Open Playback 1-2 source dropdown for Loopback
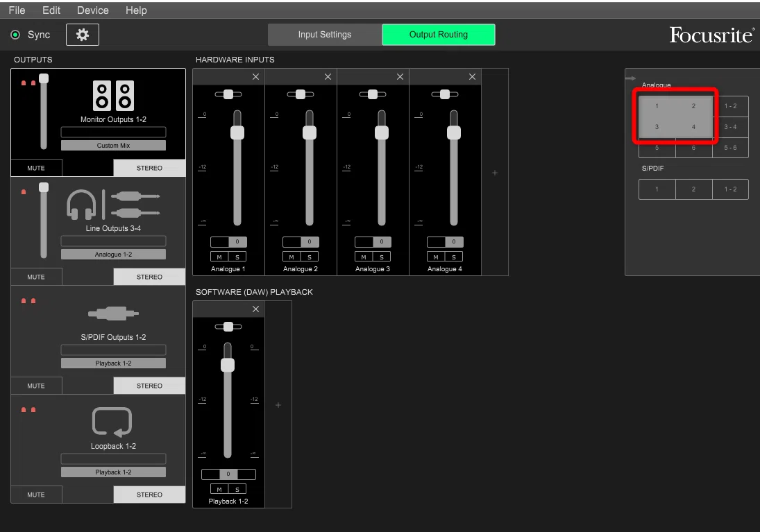 (x=113, y=472)
